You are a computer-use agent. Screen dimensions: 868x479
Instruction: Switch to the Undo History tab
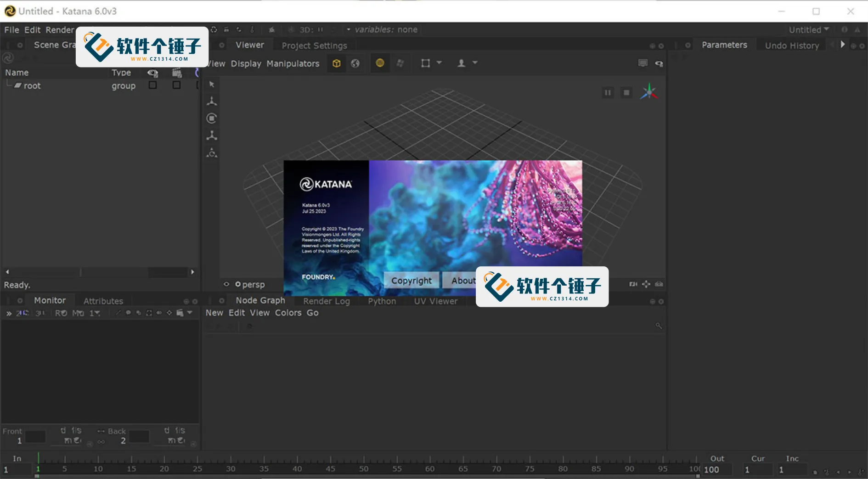coord(792,45)
